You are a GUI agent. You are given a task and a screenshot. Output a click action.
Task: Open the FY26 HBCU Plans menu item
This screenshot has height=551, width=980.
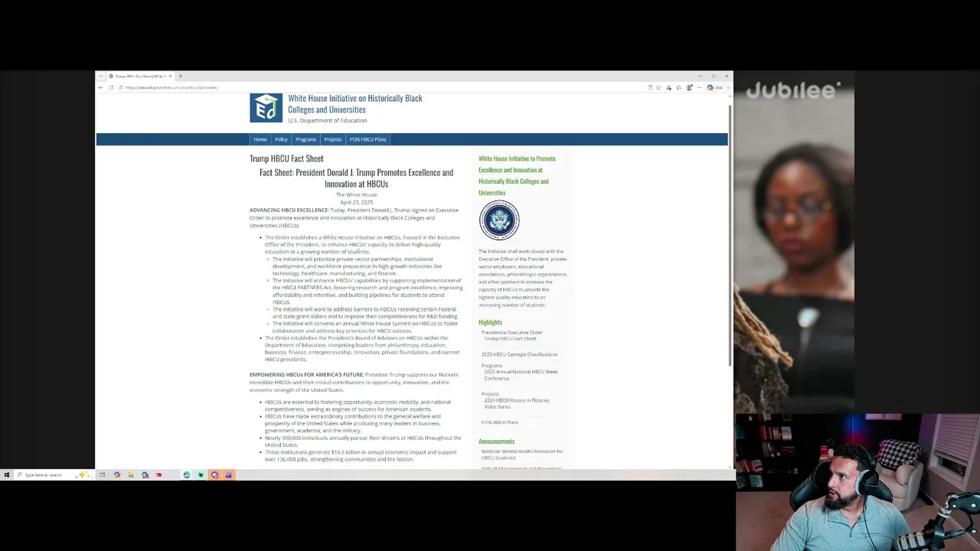pos(367,139)
